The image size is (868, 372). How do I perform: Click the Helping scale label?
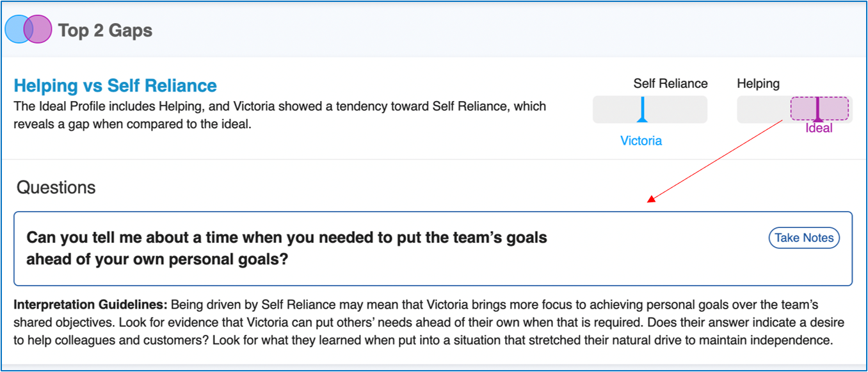pos(758,84)
